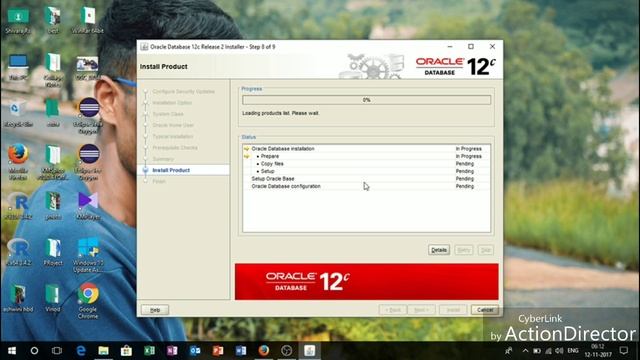640x360 pixels.
Task: Select the Oracle Database configuration status row
Action: 367,186
